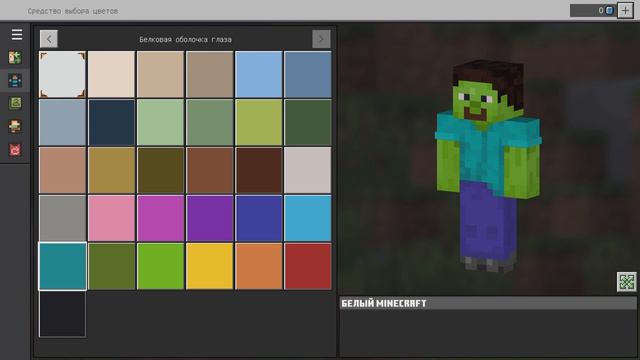Toggle fullscreen character preview icon

pos(627,282)
